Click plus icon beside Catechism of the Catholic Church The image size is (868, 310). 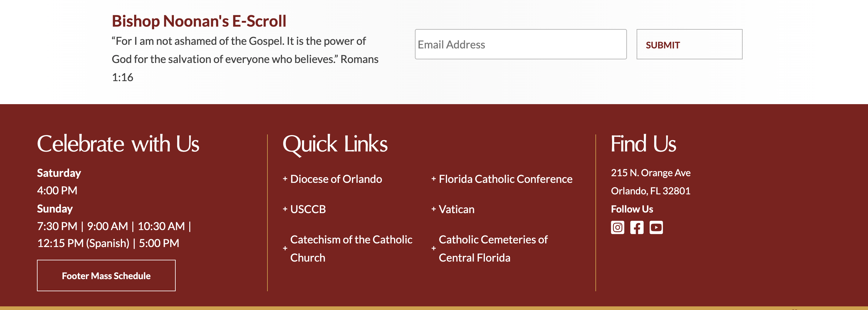285,248
